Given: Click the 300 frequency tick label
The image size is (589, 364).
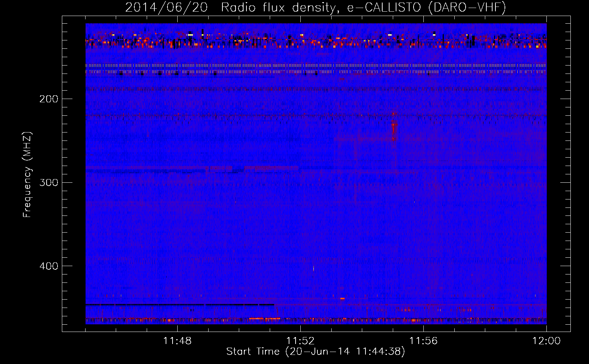Looking at the screenshot, I should click(x=49, y=182).
